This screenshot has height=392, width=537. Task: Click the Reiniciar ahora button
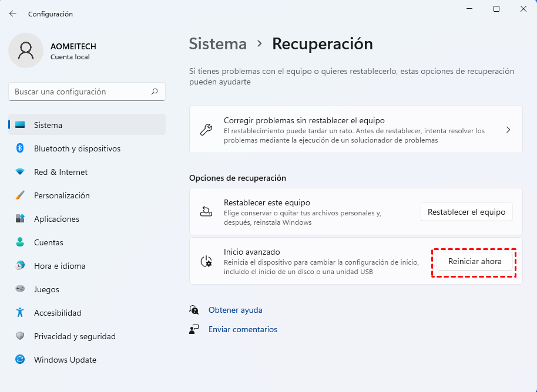pos(474,261)
